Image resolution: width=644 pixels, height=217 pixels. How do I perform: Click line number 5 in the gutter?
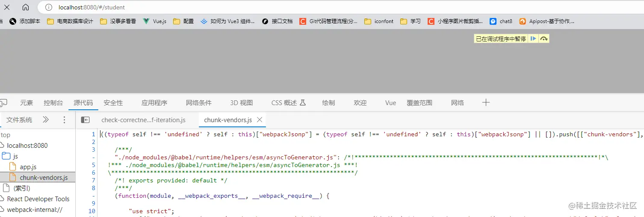coord(93,165)
